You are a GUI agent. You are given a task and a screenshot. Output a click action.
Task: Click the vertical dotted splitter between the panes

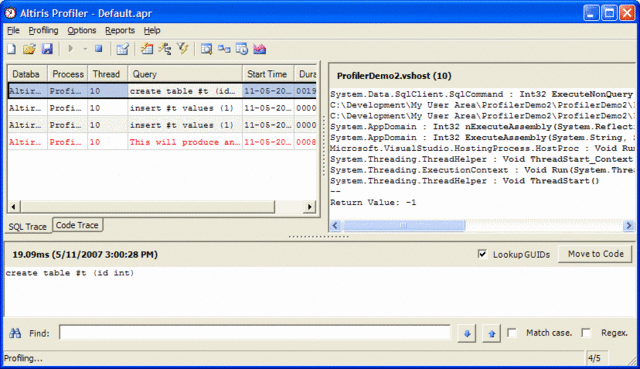click(324, 145)
